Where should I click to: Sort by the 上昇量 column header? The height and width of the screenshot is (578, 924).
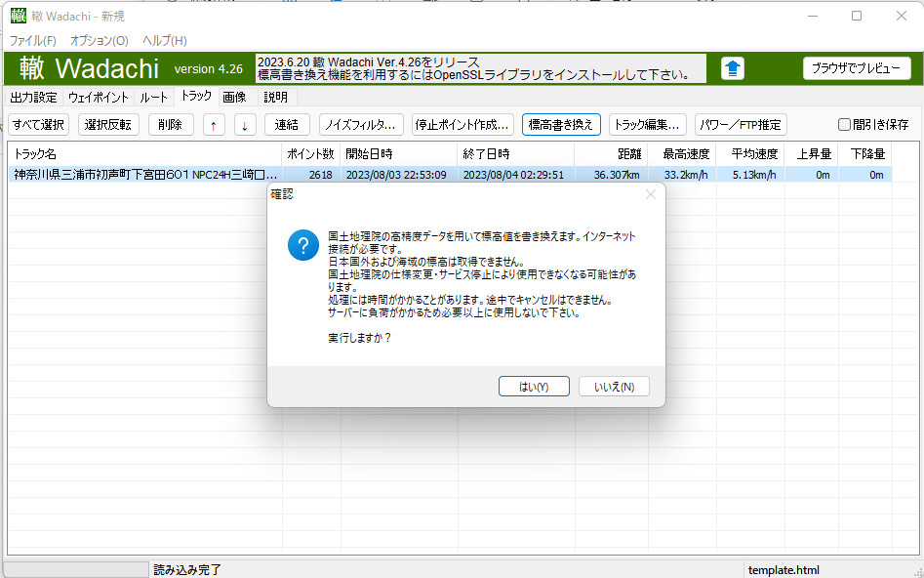[812, 154]
